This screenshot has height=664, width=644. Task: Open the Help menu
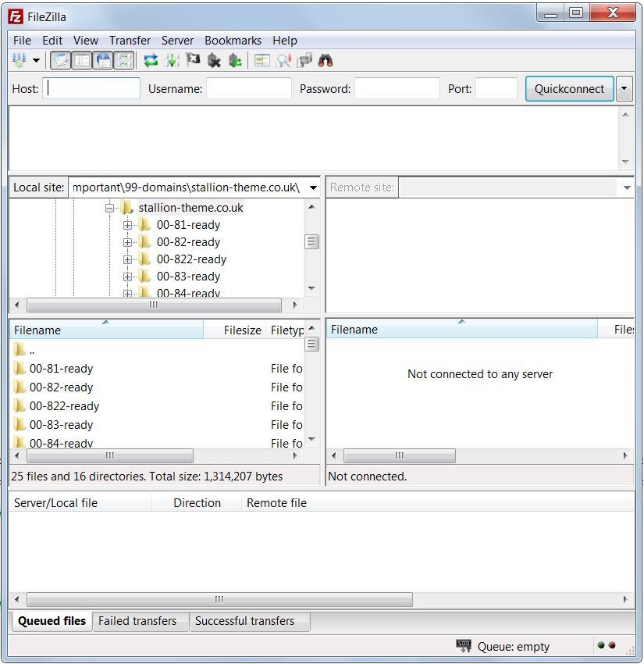click(285, 40)
